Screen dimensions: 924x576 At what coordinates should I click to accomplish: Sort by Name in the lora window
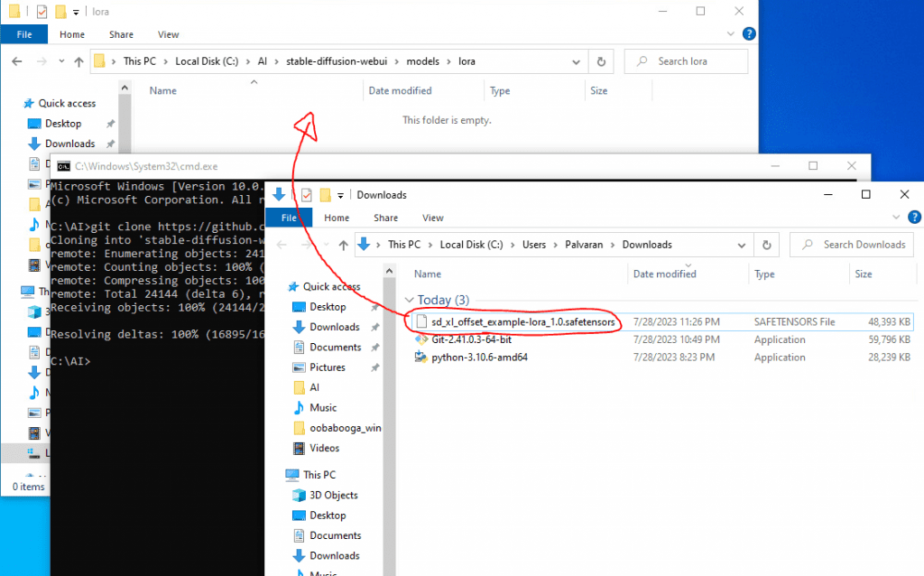pos(163,91)
